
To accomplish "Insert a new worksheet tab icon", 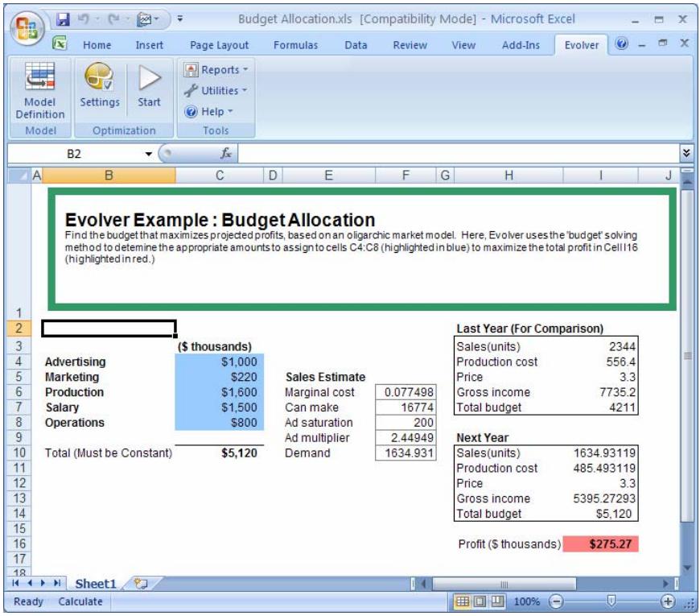I will pyautogui.click(x=141, y=584).
